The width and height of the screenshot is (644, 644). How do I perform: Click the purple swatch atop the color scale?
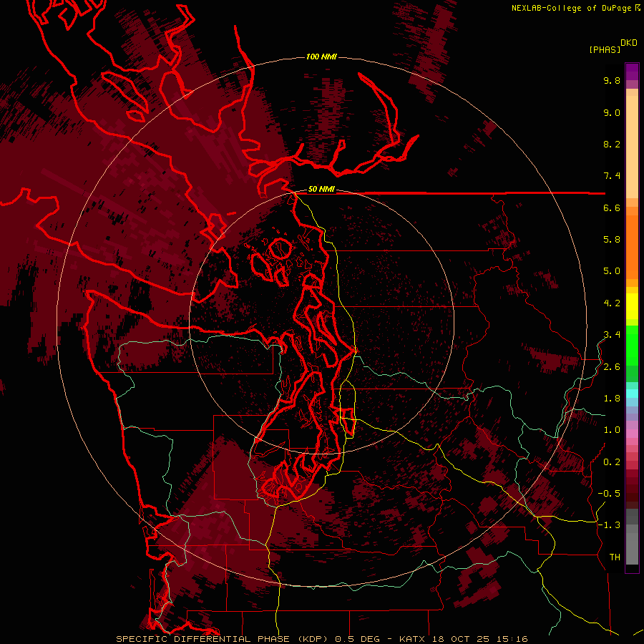point(632,72)
